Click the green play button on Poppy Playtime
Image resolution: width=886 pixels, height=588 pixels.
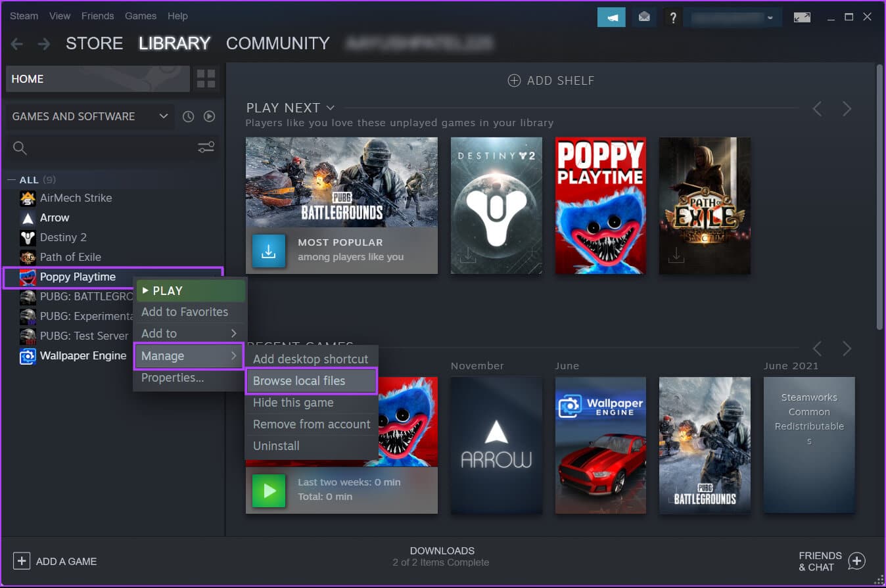click(x=269, y=491)
